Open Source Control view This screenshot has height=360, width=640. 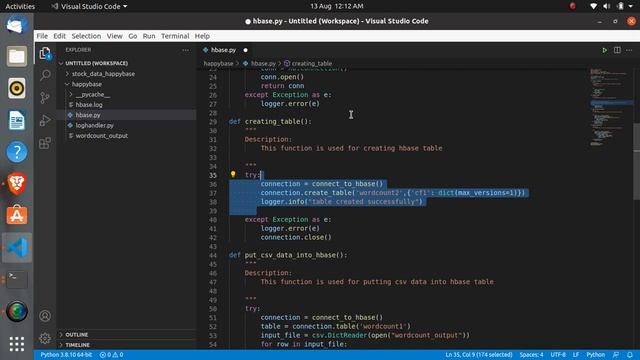pos(45,98)
